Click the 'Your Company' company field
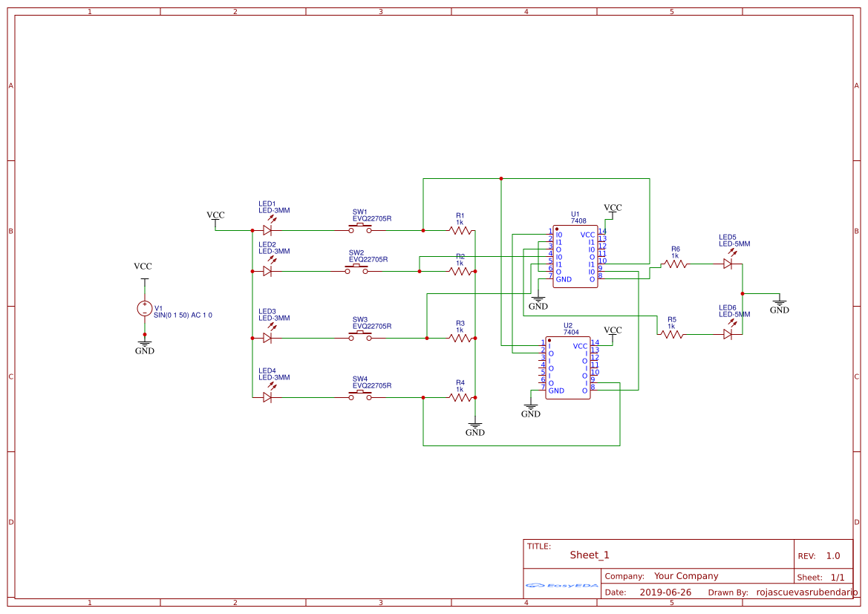 click(686, 576)
